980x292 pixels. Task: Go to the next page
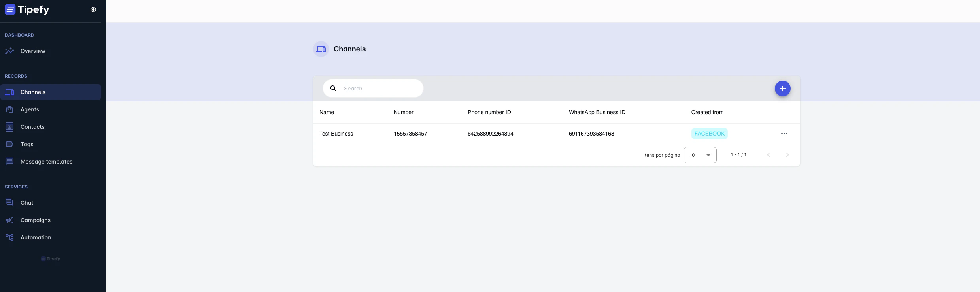787,155
